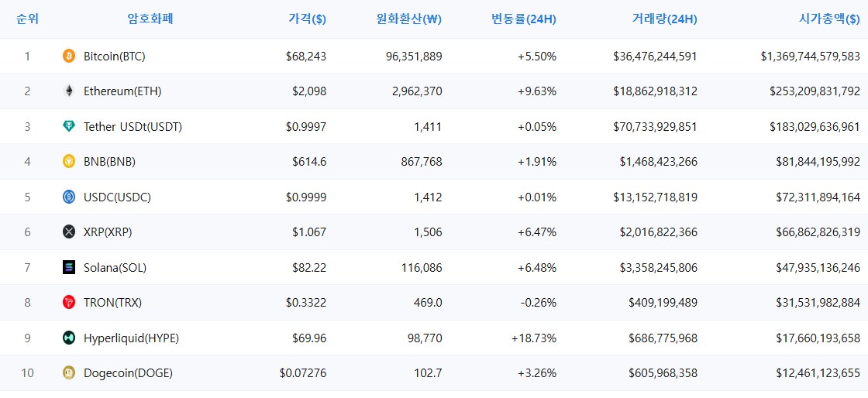Click the Solana square icon
This screenshot has height=398, width=868.
pyautogui.click(x=69, y=268)
